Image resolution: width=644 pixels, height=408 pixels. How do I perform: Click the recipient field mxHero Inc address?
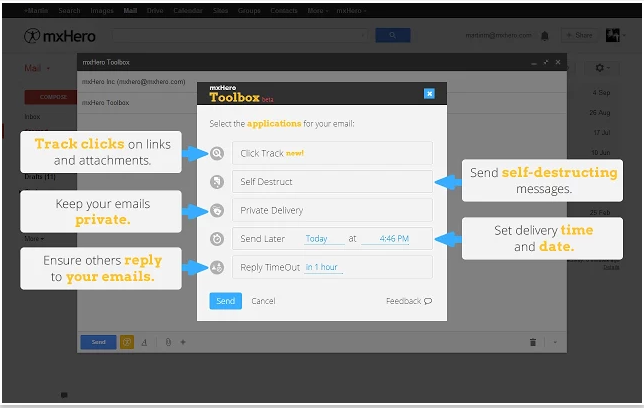(133, 82)
